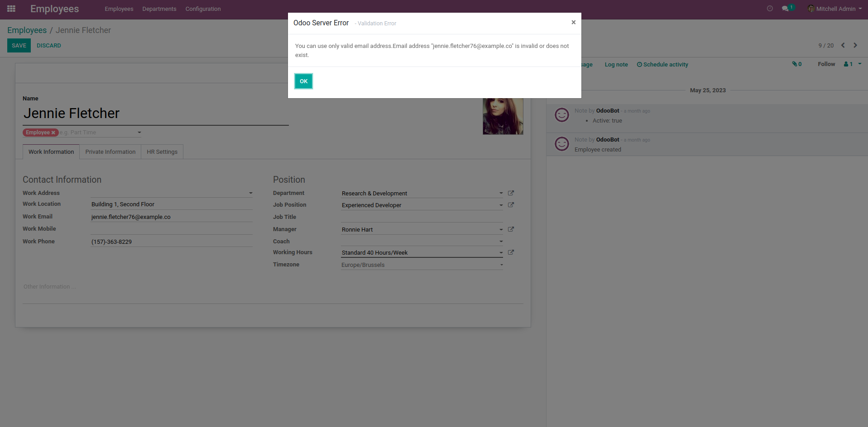Image resolution: width=868 pixels, height=427 pixels.
Task: Click the SAVE button
Action: pyautogui.click(x=19, y=46)
